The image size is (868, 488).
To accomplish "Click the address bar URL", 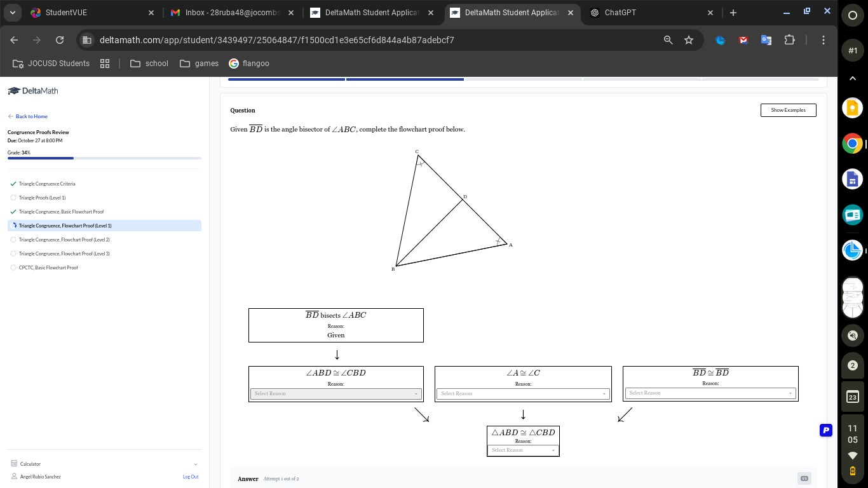I will tap(277, 40).
